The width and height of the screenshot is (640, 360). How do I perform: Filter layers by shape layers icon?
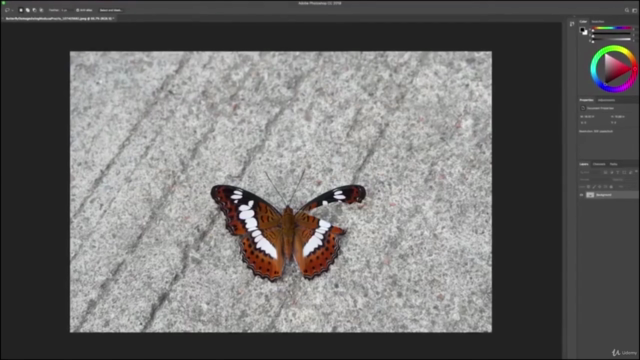(x=624, y=172)
